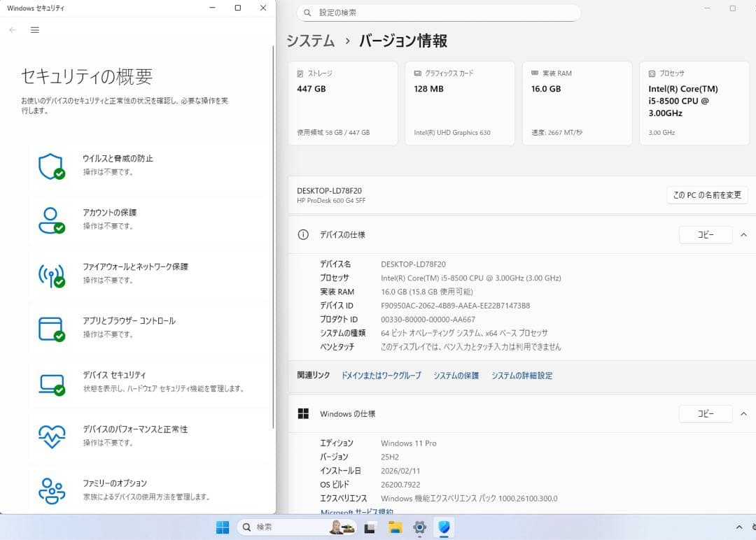Image resolution: width=756 pixels, height=540 pixels.
Task: Click the Windows logo beside Windows の仕様
Action: pyautogui.click(x=303, y=414)
